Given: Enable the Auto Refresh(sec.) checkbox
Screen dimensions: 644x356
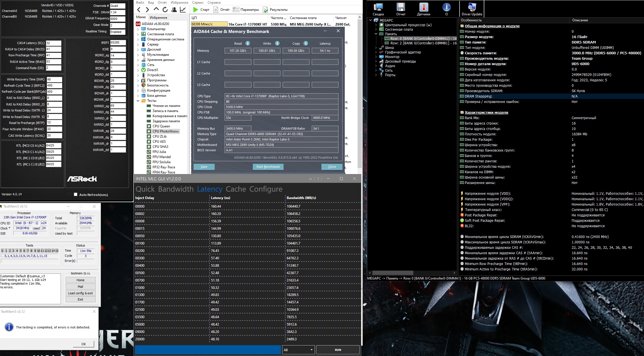Looking at the screenshot, I should [x=76, y=194].
